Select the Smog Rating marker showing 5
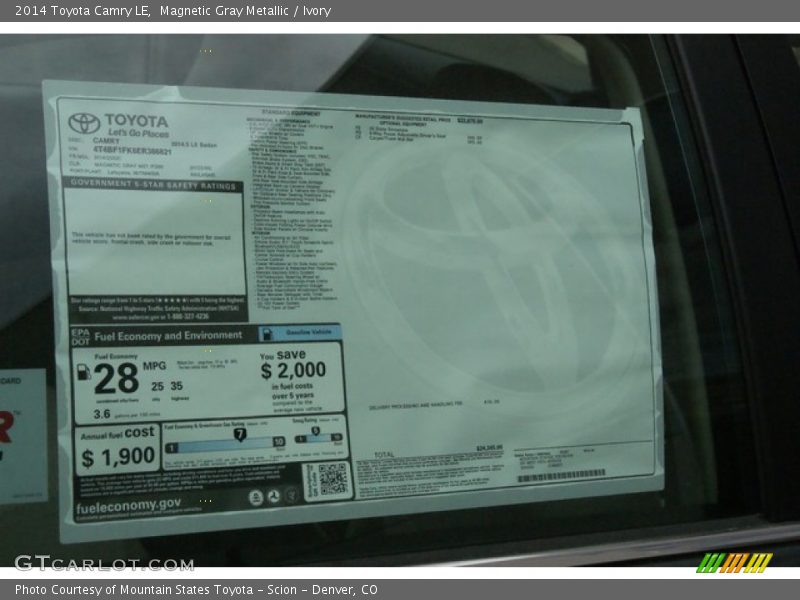This screenshot has width=800, height=600. 315,430
